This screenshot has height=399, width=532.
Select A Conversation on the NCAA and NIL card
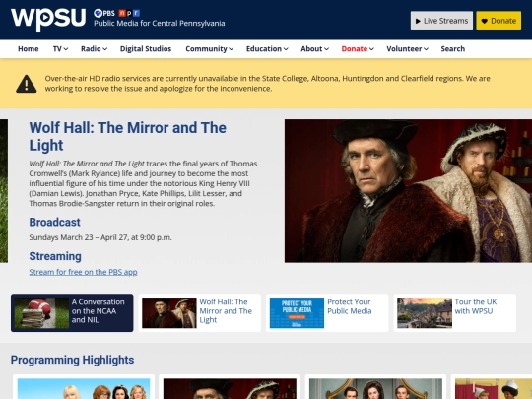(x=72, y=313)
